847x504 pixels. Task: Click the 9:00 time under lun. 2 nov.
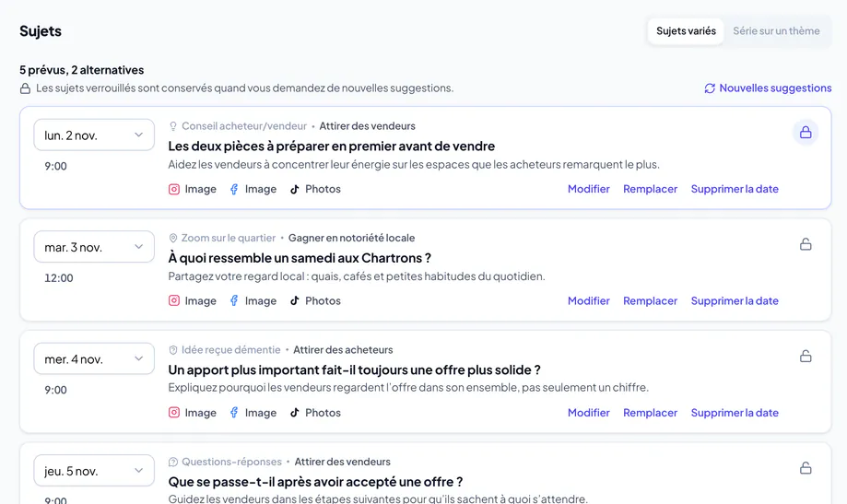(55, 167)
